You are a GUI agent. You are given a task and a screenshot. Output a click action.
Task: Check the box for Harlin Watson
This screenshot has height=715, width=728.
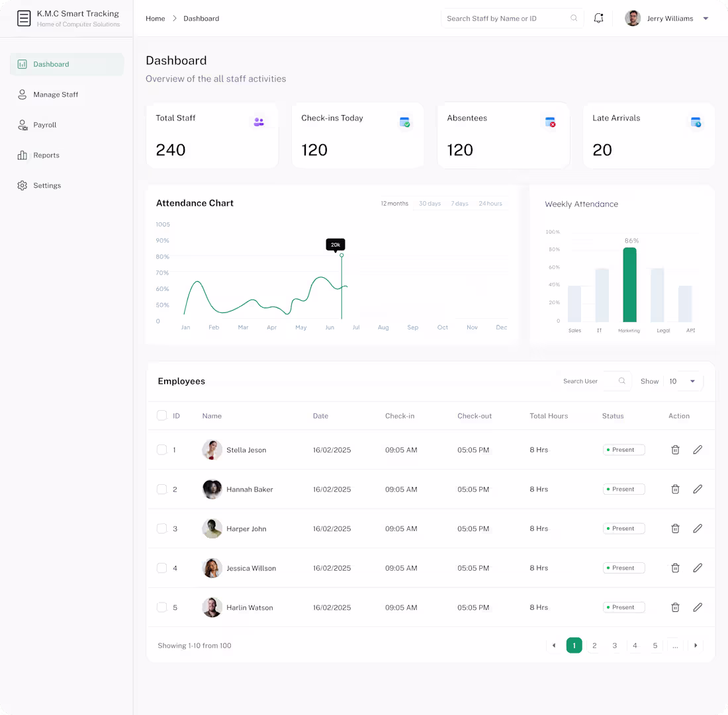tap(161, 607)
